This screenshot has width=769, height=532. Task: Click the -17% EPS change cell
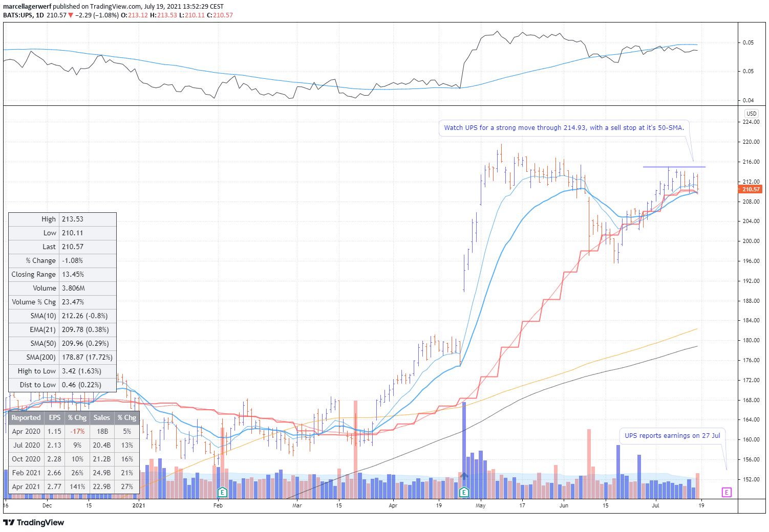click(77, 431)
